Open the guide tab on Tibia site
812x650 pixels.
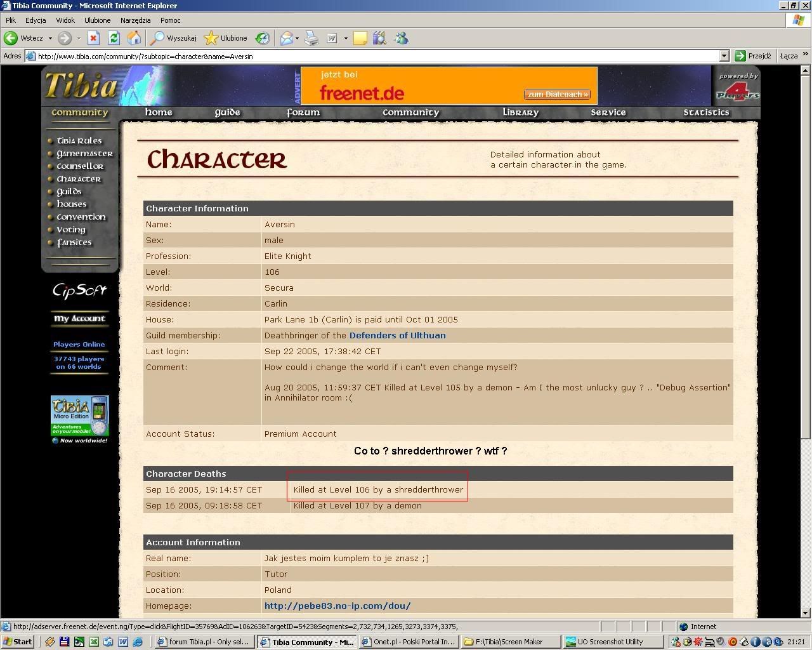tap(227, 112)
